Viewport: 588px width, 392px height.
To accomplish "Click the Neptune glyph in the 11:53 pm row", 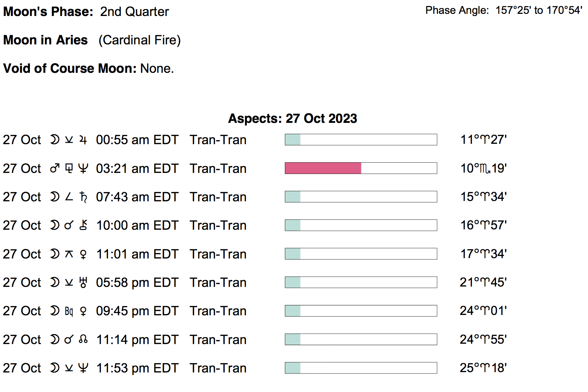I will [83, 368].
